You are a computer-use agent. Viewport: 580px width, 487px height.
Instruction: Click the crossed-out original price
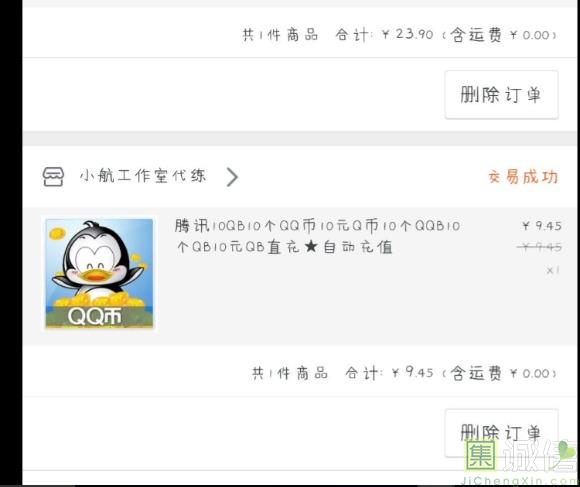click(540, 247)
